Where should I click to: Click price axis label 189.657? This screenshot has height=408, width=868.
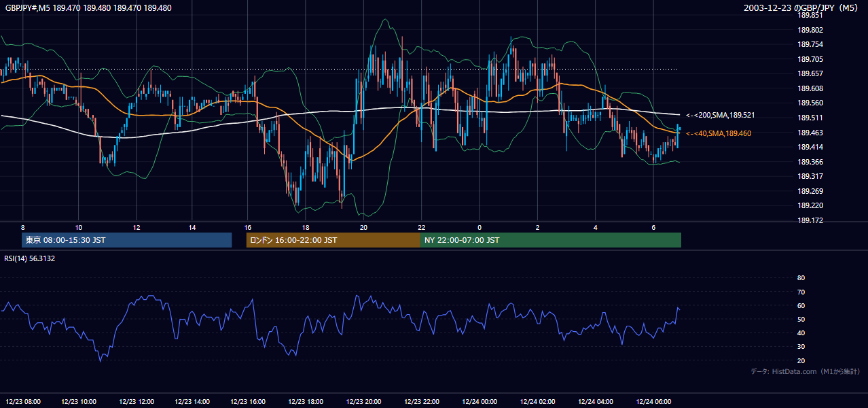point(810,73)
